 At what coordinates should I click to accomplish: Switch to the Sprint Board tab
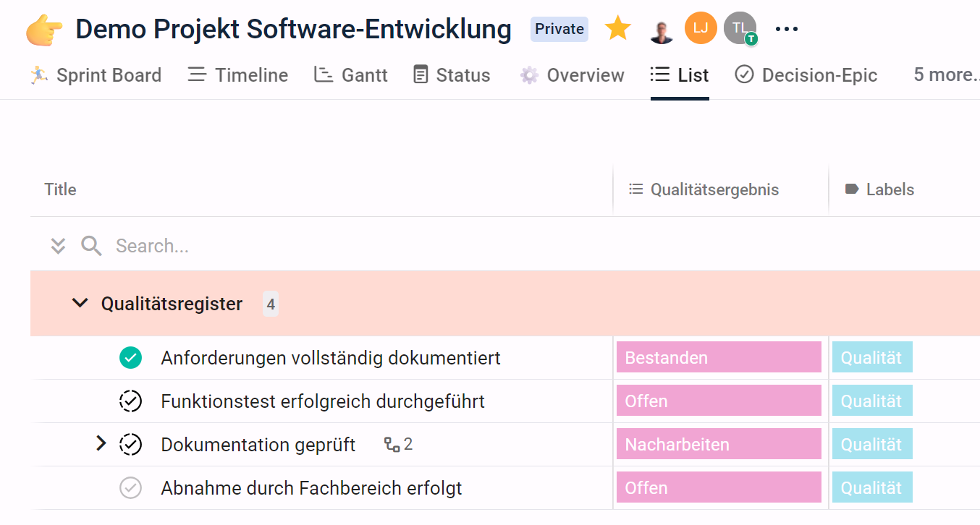click(x=96, y=75)
